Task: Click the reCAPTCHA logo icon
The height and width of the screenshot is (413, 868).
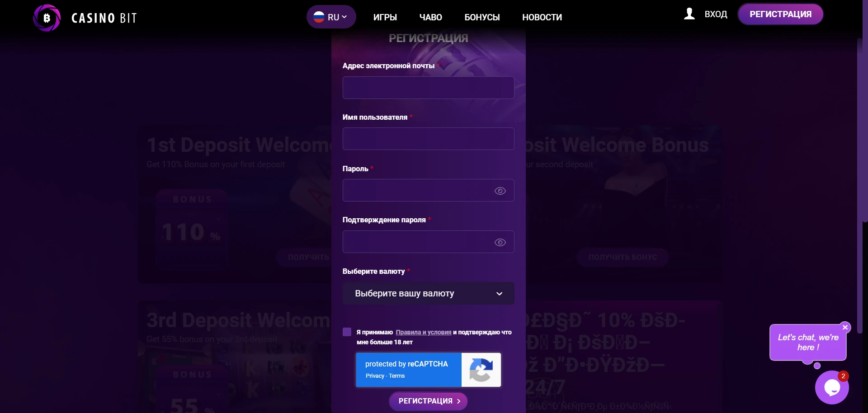Action: point(481,370)
